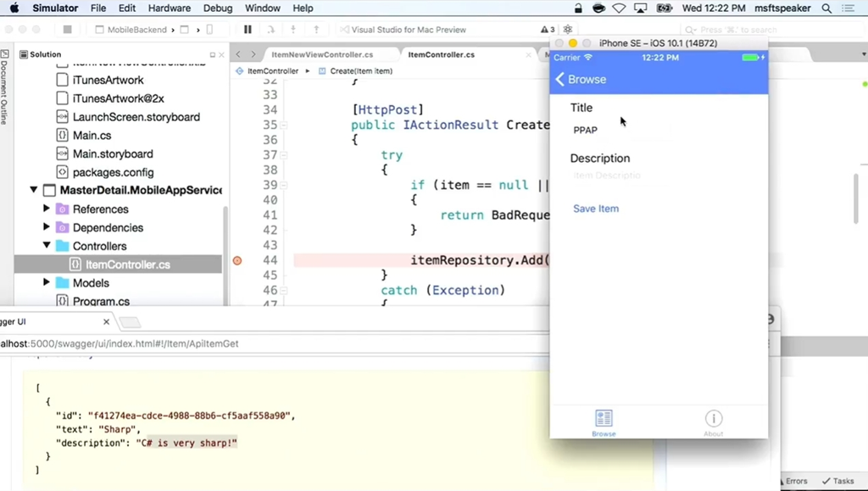Tap the Save Item button
The image size is (868, 491).
(596, 209)
